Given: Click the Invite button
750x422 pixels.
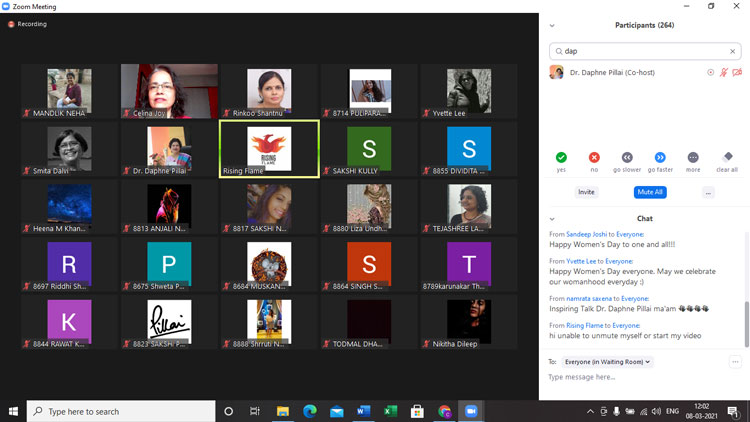Looking at the screenshot, I should pos(586,192).
